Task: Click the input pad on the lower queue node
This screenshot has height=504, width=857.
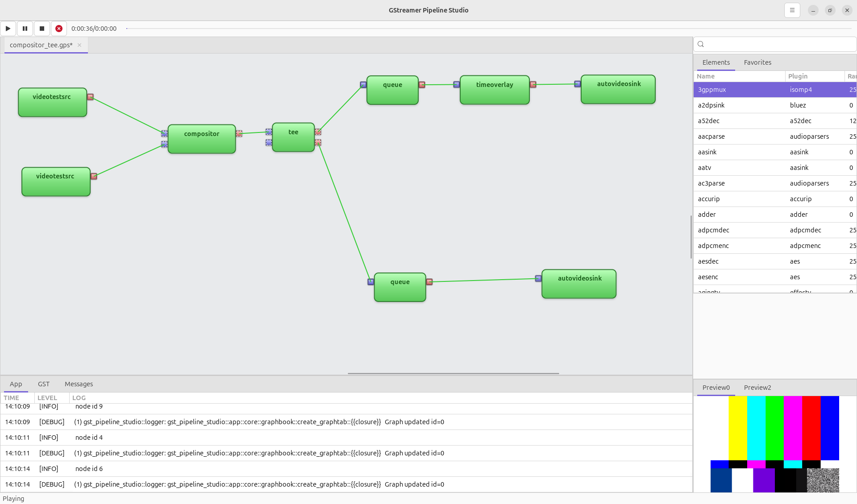Action: 370,281
